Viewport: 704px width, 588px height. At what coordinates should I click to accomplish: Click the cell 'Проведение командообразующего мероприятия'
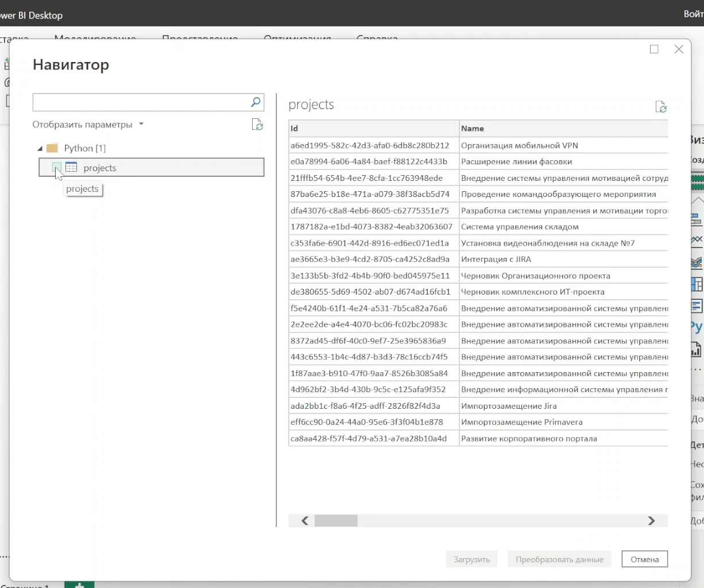[x=564, y=194]
